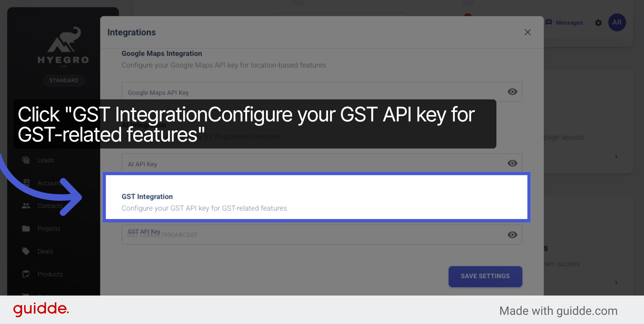Image resolution: width=644 pixels, height=324 pixels.
Task: Select the Leads calendar icon in sidebar
Action: (x=26, y=160)
